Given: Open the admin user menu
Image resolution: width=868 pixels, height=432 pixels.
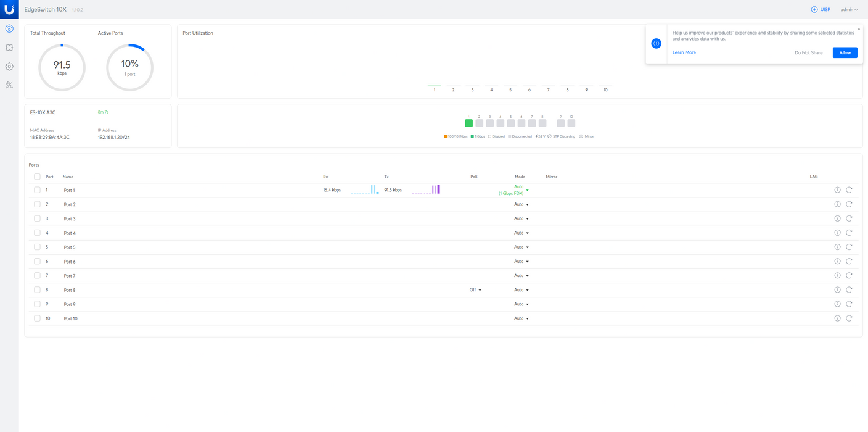Looking at the screenshot, I should (x=849, y=10).
